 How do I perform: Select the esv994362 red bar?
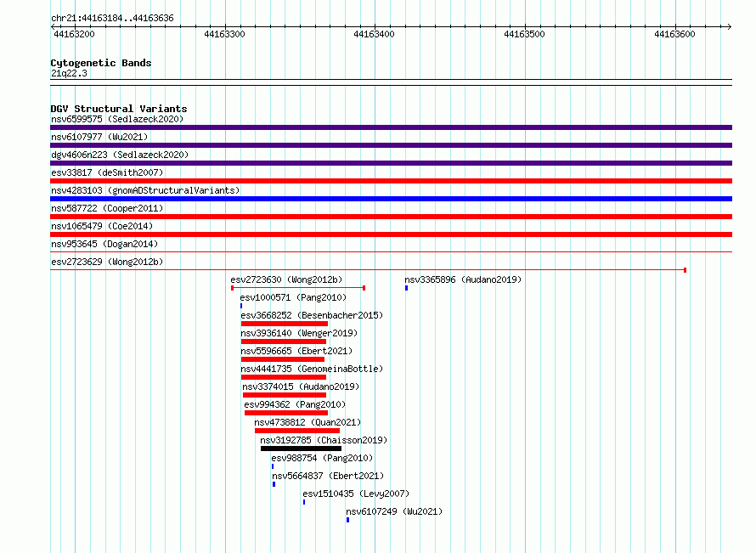click(x=286, y=413)
